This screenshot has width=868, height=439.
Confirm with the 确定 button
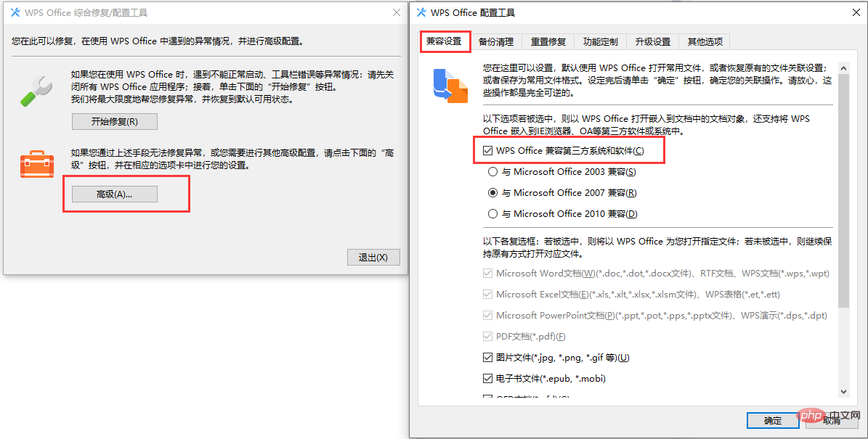[773, 421]
